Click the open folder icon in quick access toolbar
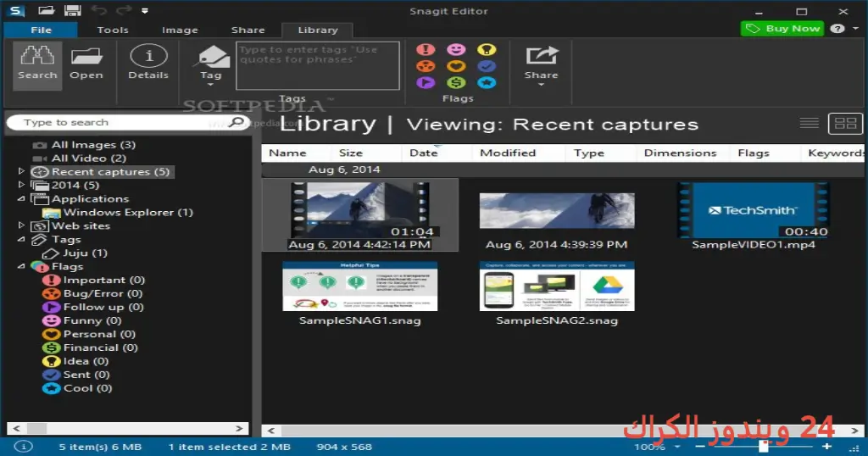The width and height of the screenshot is (868, 456). 46,10
